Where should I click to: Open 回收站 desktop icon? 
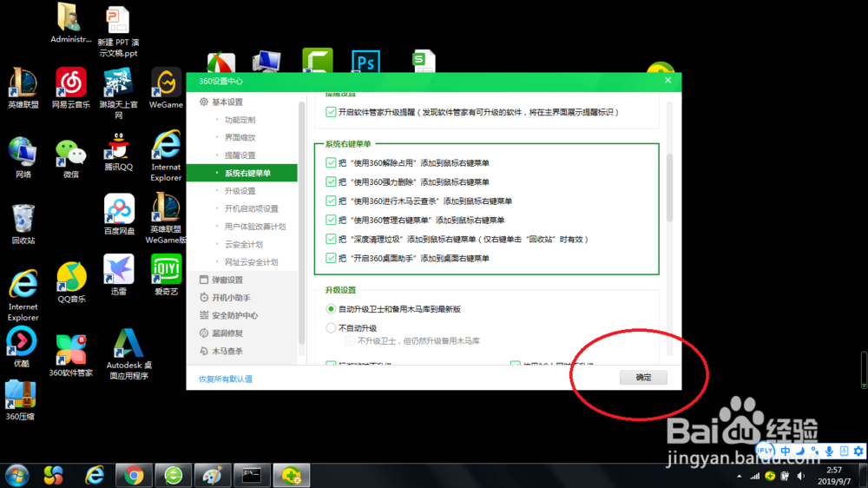23,224
